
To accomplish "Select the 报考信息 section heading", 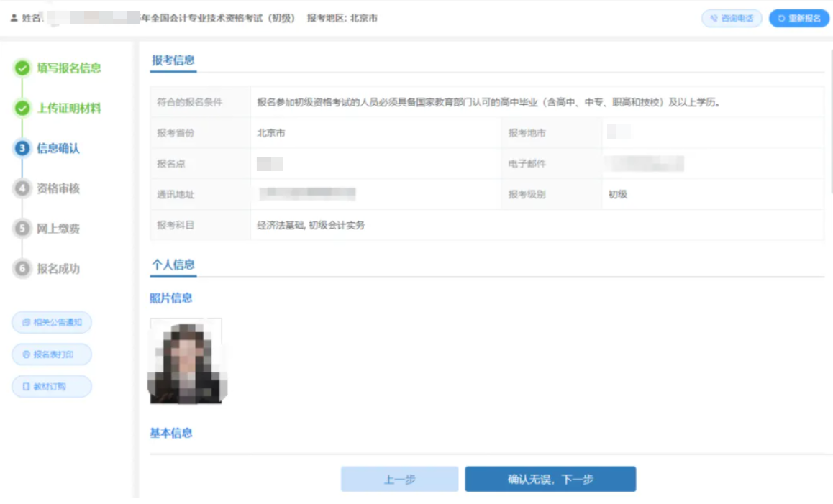I will click(173, 60).
